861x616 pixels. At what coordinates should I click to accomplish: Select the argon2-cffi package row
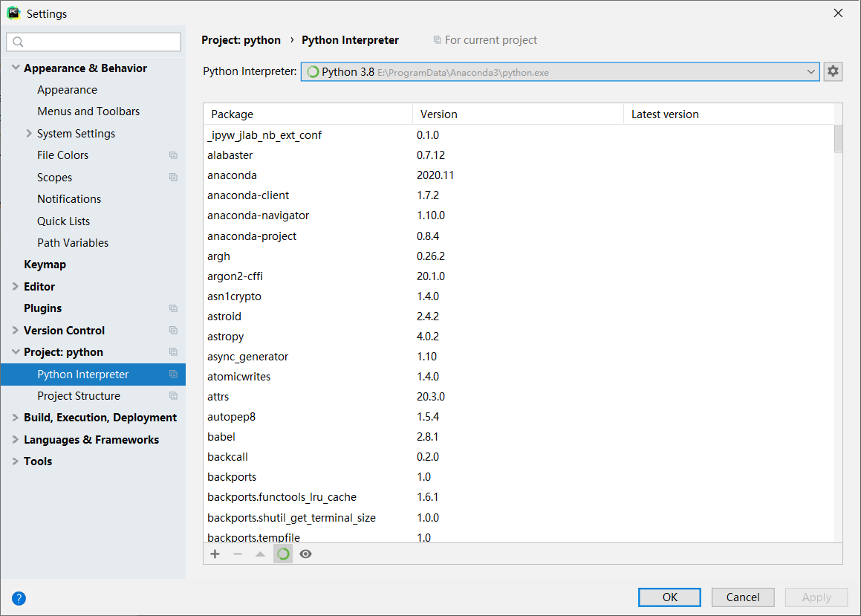(x=519, y=276)
